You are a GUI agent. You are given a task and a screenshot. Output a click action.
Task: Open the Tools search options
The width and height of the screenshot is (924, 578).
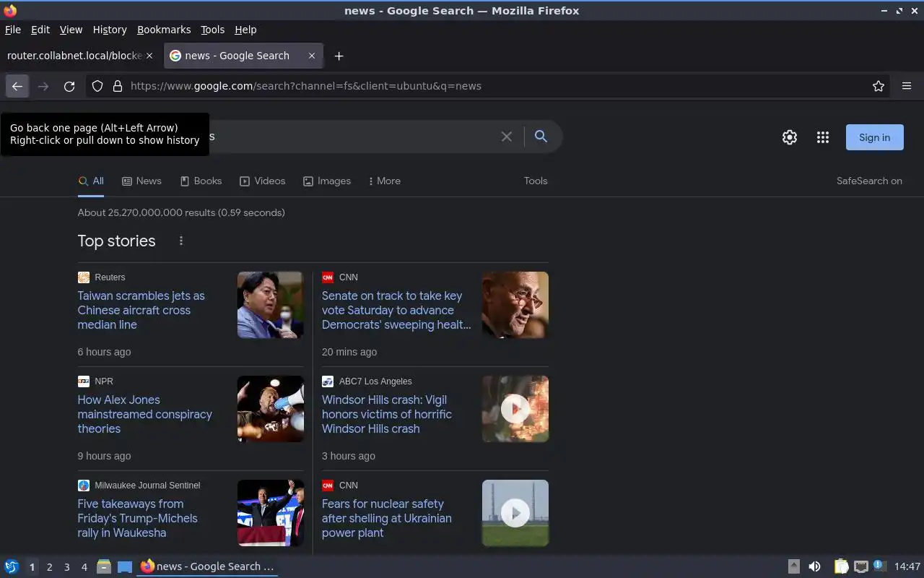[x=536, y=181]
